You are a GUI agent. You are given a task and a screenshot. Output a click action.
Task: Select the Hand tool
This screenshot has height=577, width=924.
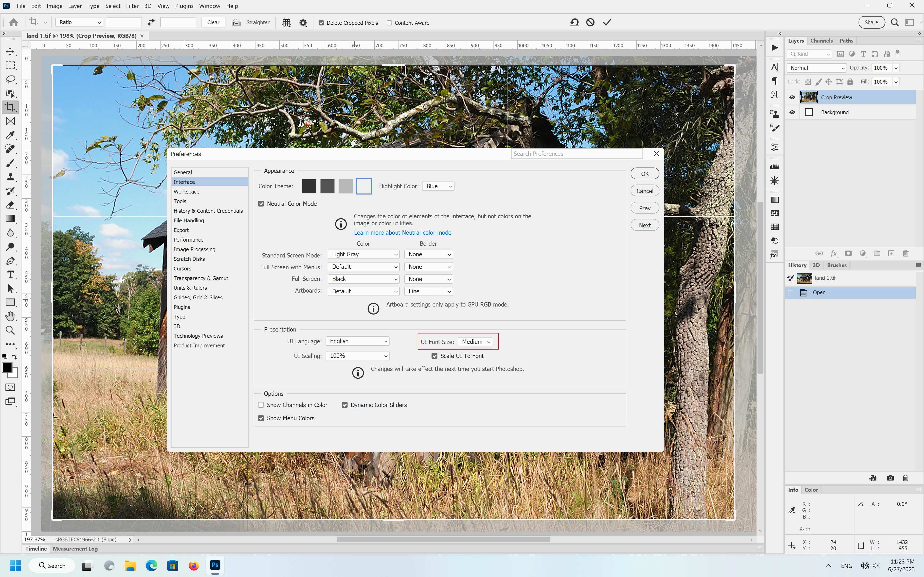coord(10,316)
